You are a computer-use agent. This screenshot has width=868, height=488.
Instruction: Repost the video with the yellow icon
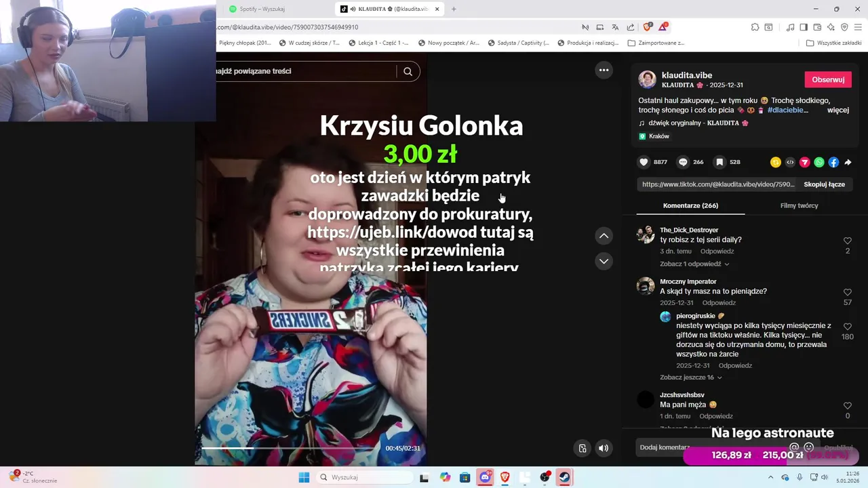tap(776, 163)
